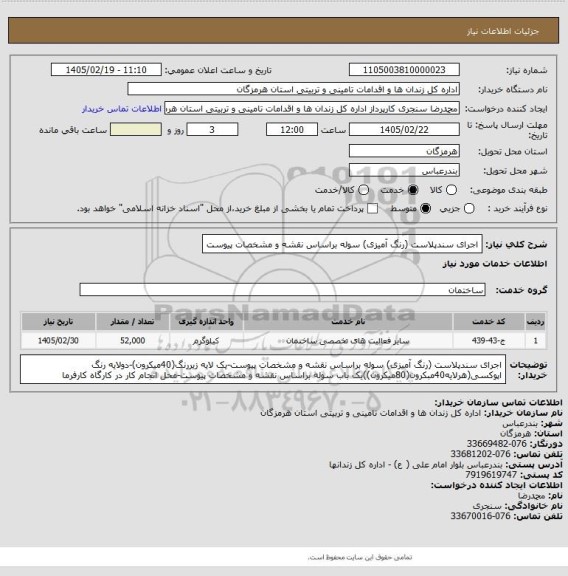Click the اطلاعات ایجاد کننده درخواست heading
This screenshot has width=568, height=576.
(x=496, y=485)
